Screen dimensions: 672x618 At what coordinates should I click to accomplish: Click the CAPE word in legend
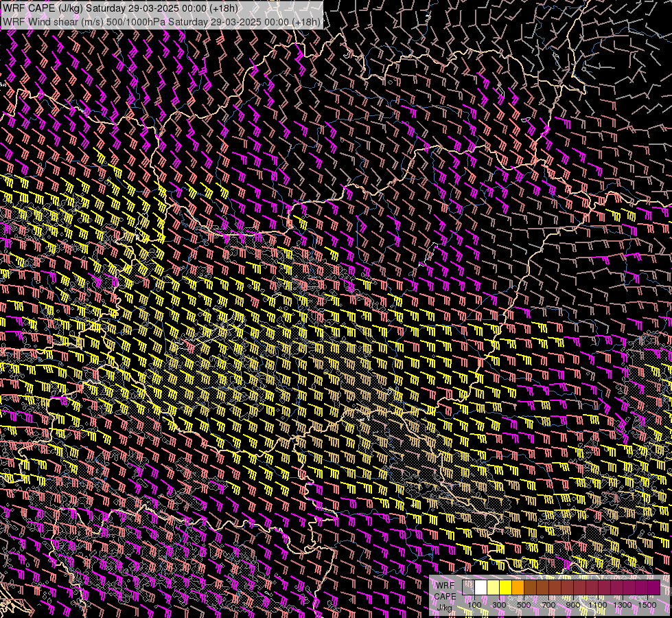[445, 597]
